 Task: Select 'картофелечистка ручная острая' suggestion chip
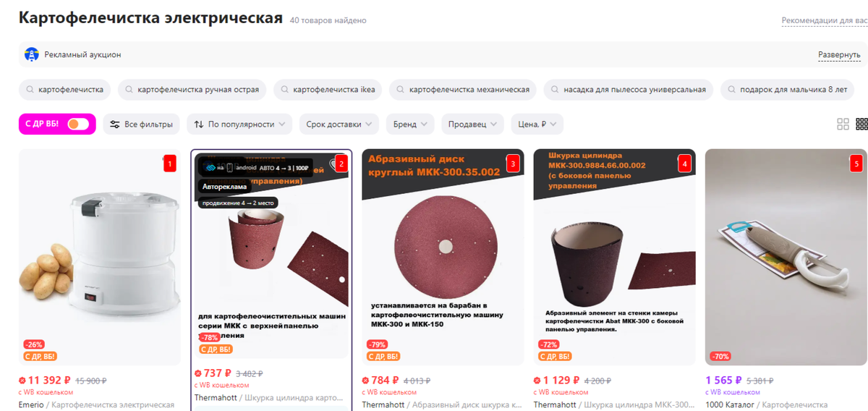click(x=192, y=90)
